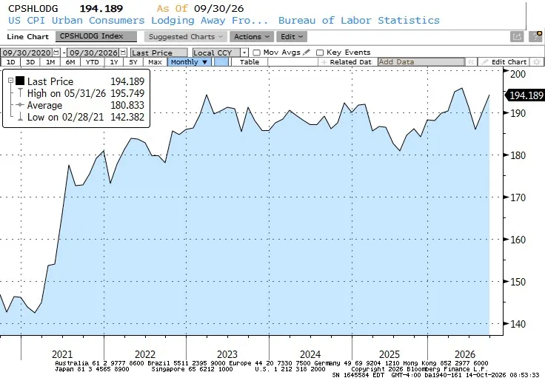545x392 pixels.
Task: Open the end date calendar picker icon
Action: pos(123,53)
